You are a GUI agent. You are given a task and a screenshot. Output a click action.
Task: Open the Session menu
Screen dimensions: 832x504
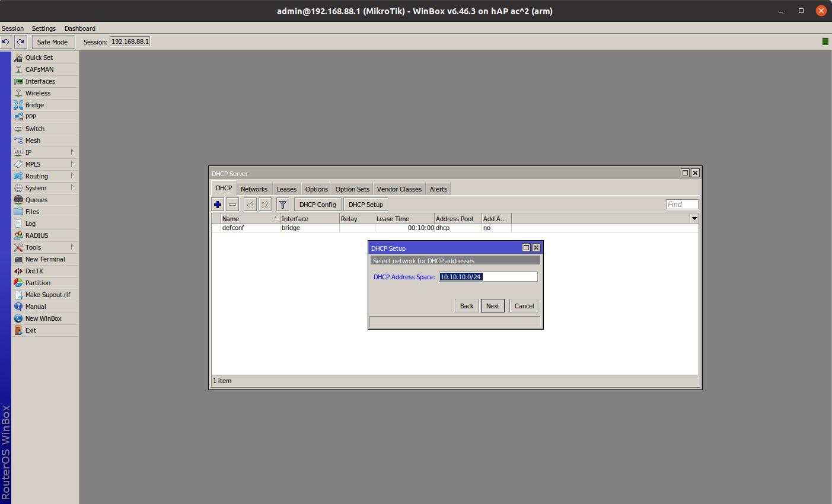(12, 28)
